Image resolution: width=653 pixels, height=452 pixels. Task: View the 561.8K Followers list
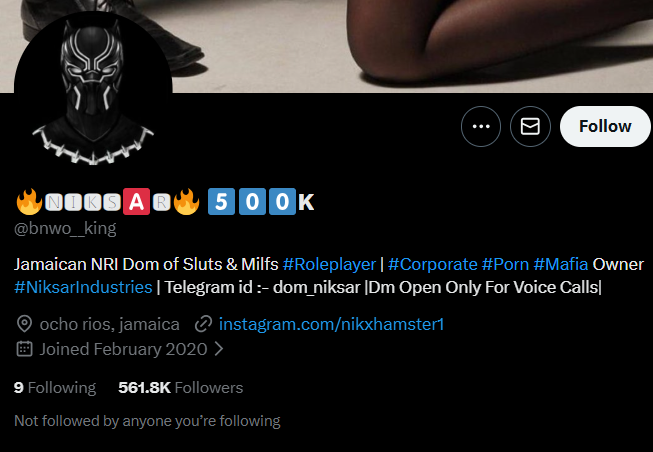[181, 388]
